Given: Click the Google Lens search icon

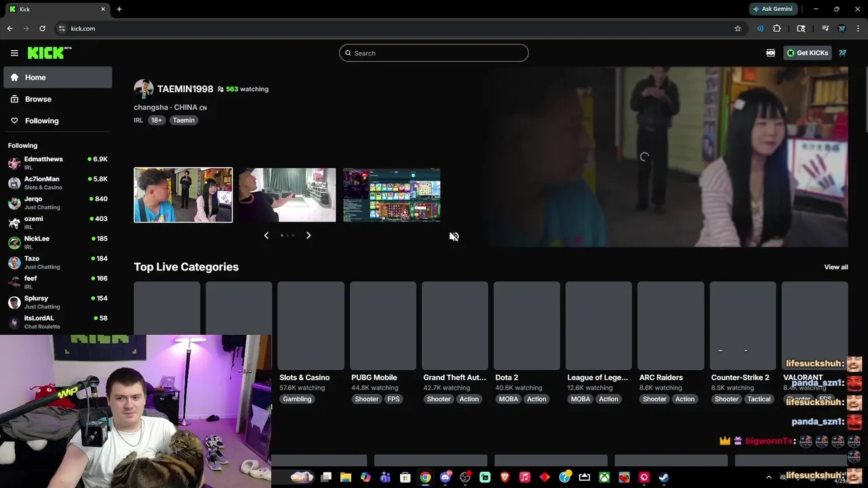Looking at the screenshot, I should click(x=801, y=28).
